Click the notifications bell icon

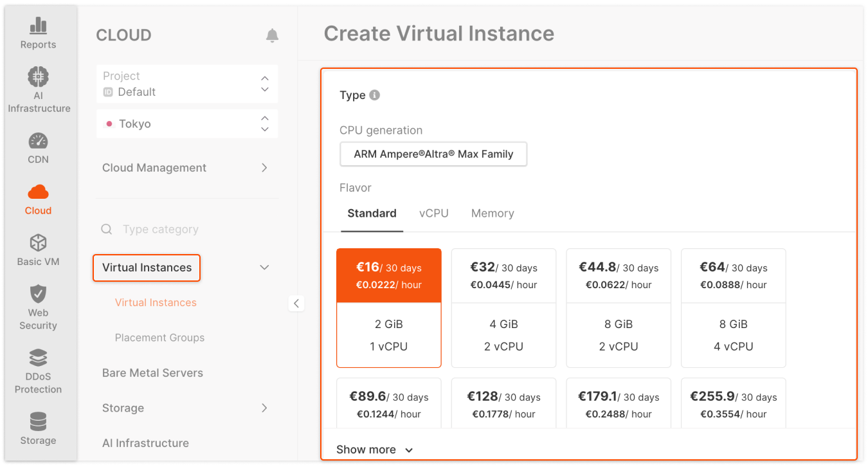pos(273,35)
